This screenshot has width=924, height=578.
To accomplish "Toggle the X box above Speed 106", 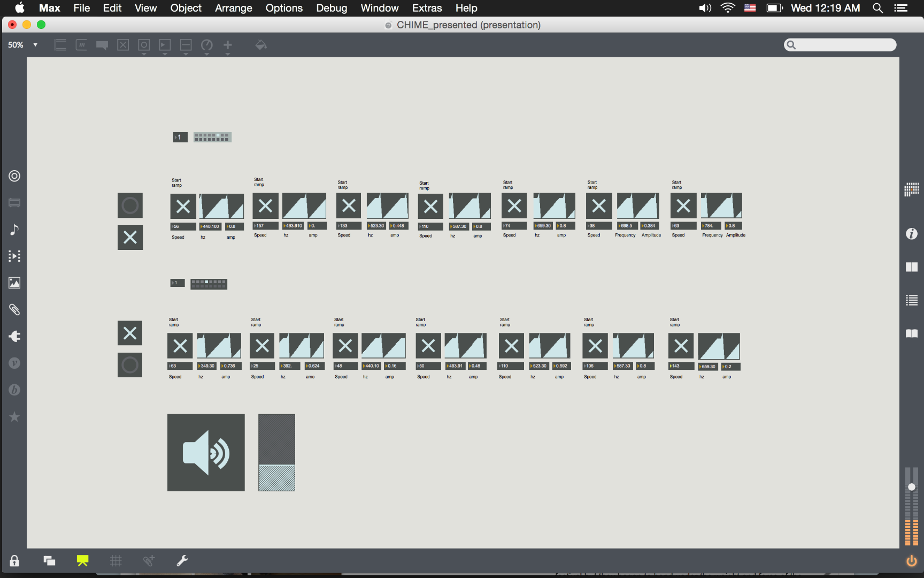I will [595, 346].
